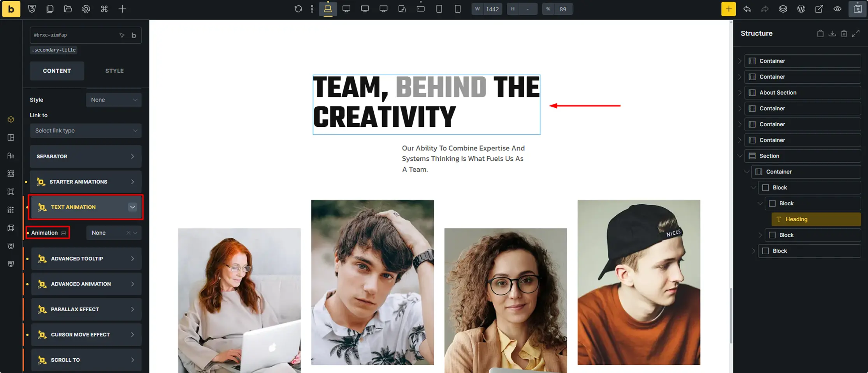Open the settings gear icon
The width and height of the screenshot is (868, 373).
coord(86,9)
